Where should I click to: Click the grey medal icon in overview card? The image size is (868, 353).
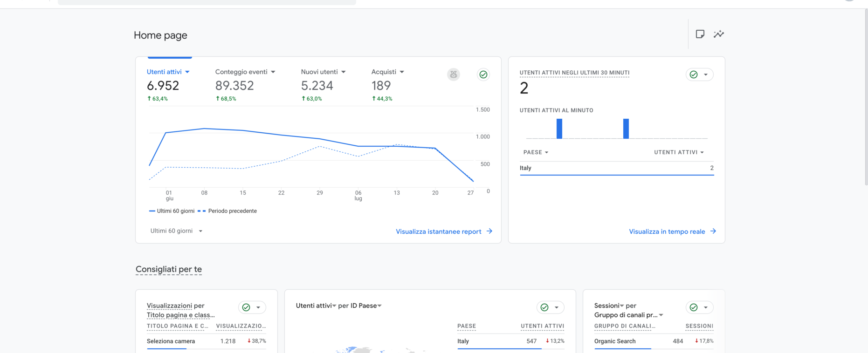coord(453,75)
